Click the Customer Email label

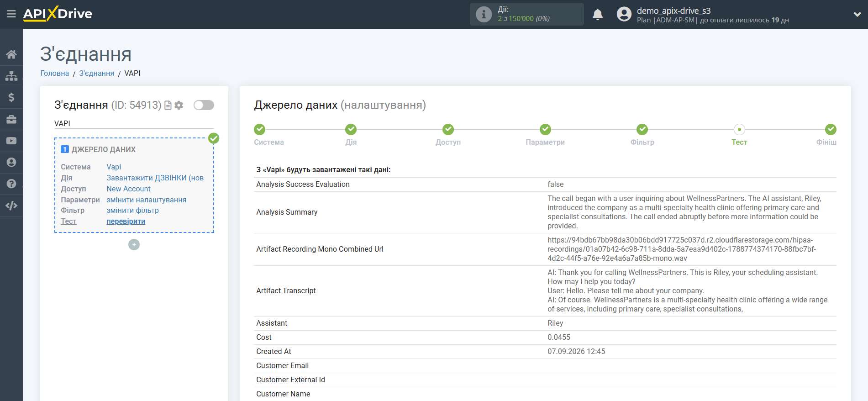[x=282, y=365]
